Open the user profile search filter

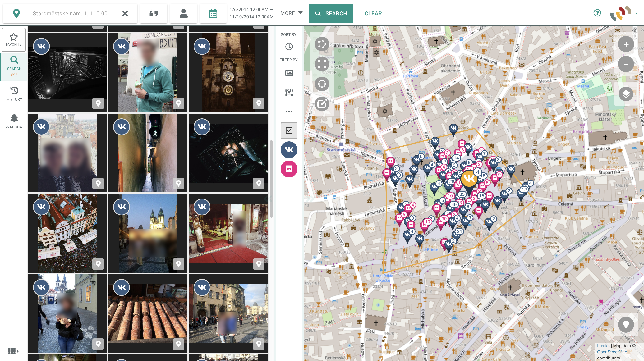pyautogui.click(x=183, y=13)
